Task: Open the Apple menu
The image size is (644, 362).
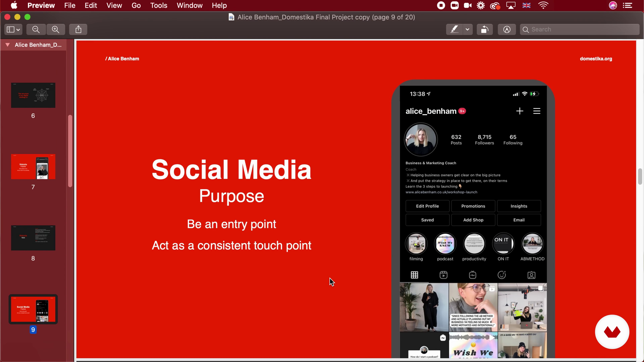Action: point(14,5)
